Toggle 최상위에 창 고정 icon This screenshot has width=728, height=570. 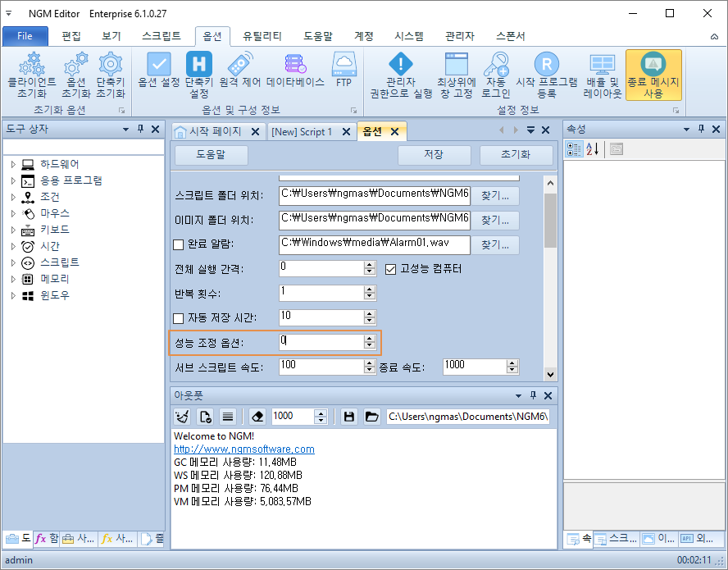point(457,75)
